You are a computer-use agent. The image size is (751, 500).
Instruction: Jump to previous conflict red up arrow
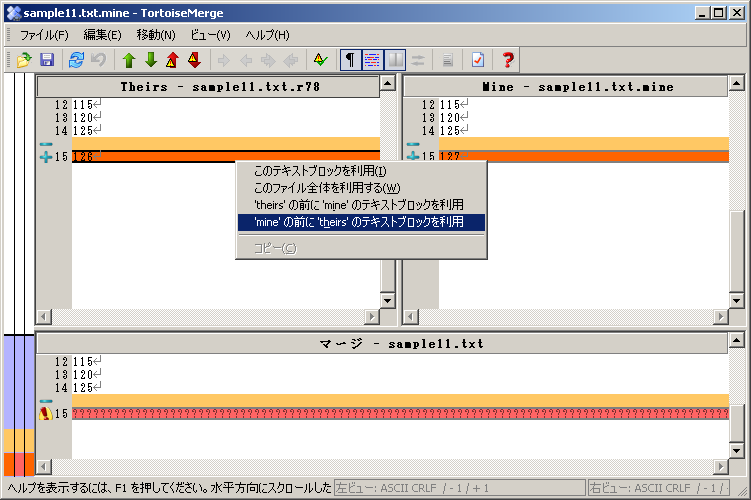(172, 60)
